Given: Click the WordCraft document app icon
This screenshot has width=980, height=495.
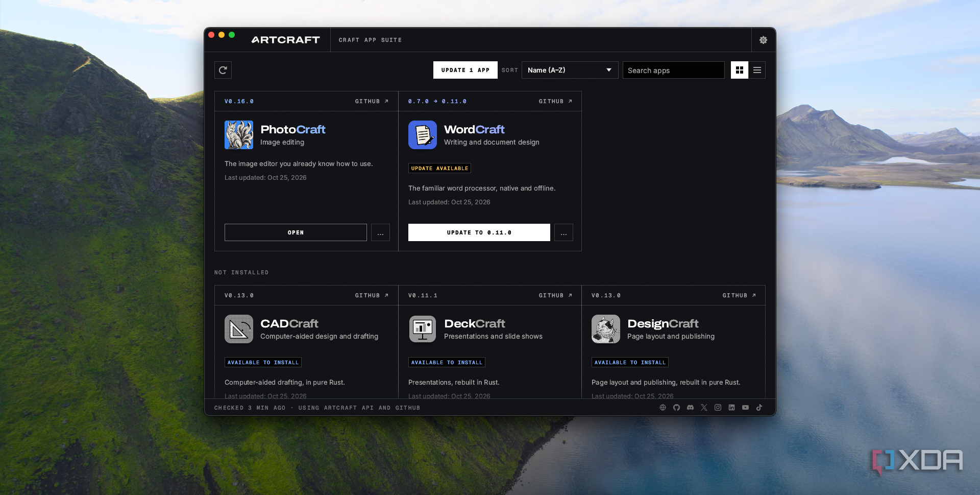Looking at the screenshot, I should click(423, 135).
